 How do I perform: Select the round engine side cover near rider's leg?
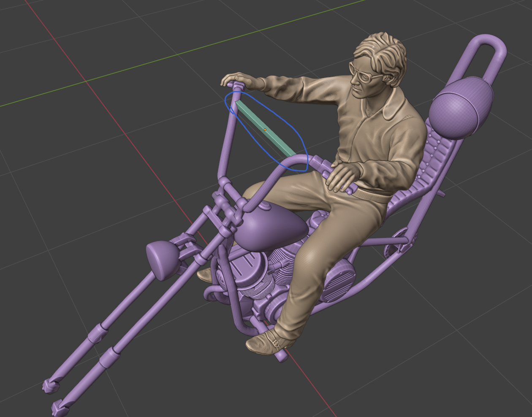338,279
